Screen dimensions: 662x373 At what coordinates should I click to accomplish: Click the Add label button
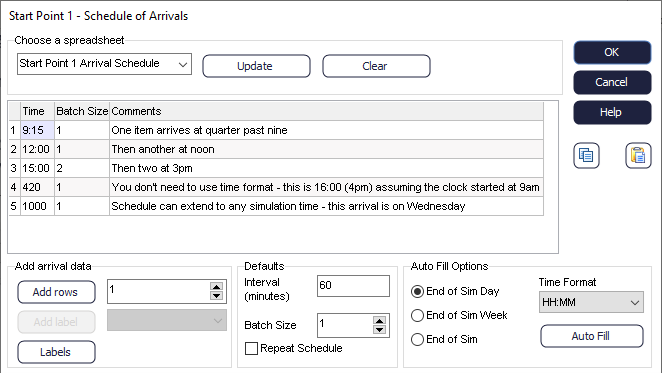pos(57,322)
